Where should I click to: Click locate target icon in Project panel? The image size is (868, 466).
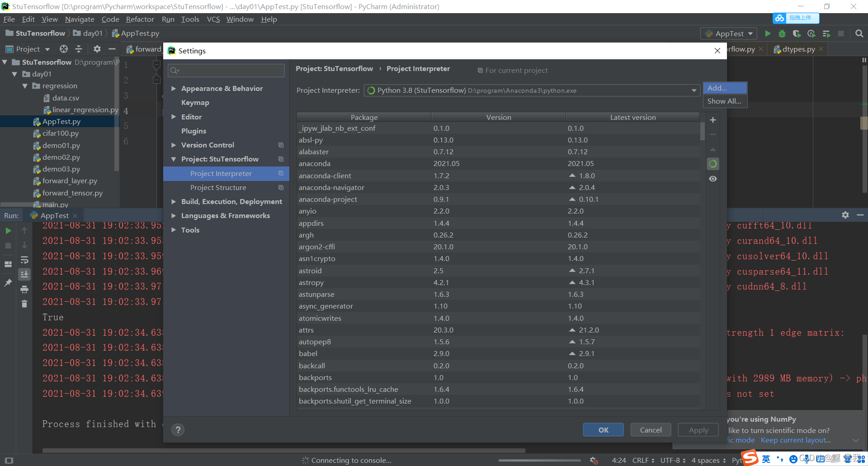(64, 49)
